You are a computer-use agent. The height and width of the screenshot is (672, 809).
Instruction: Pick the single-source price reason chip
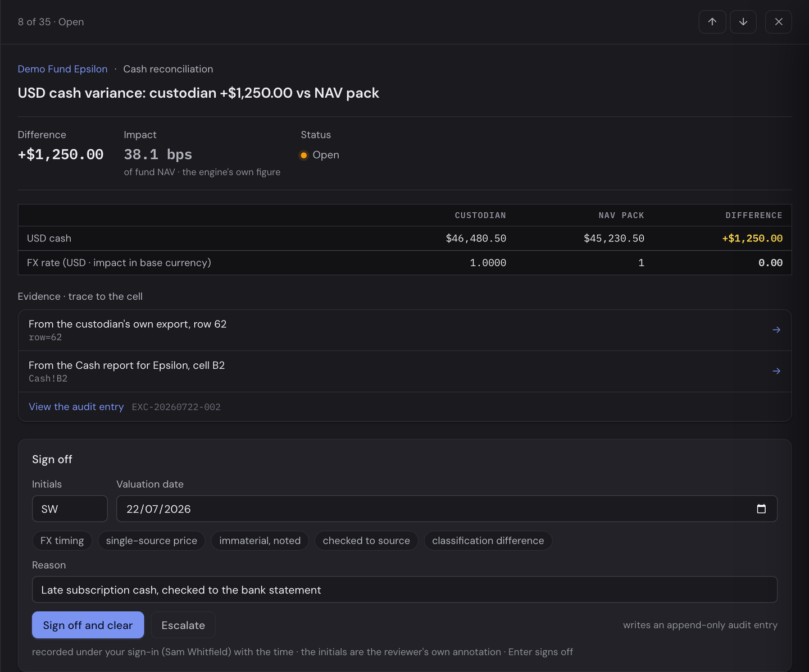coord(152,541)
